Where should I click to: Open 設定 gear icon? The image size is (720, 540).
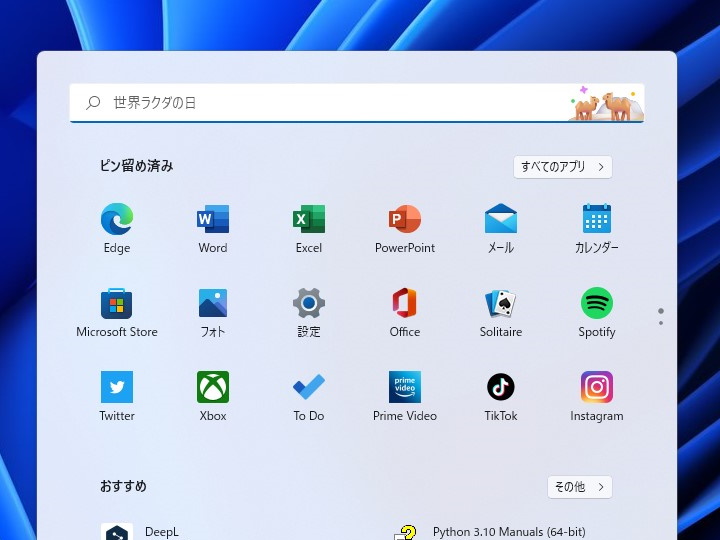(x=309, y=312)
